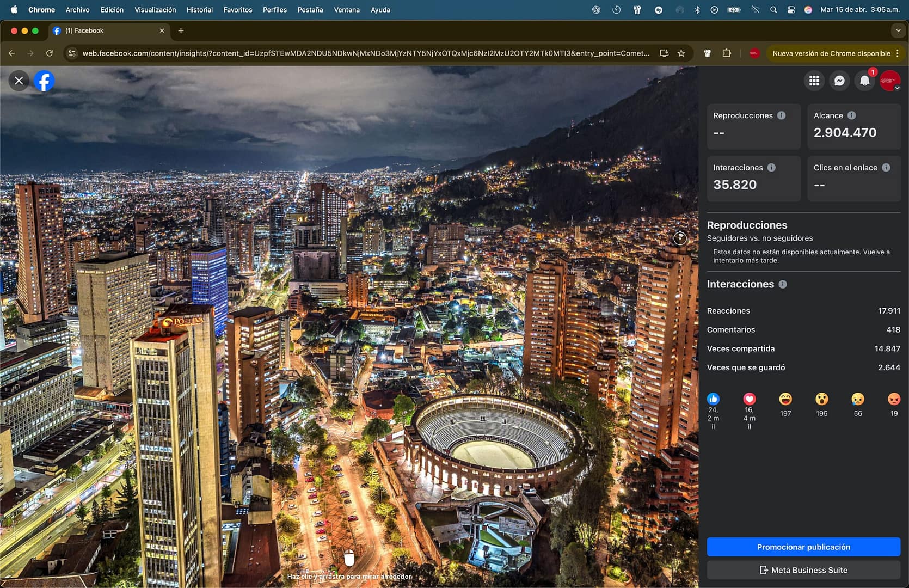This screenshot has width=909, height=588.
Task: Select the Love reaction heart icon
Action: point(750,398)
